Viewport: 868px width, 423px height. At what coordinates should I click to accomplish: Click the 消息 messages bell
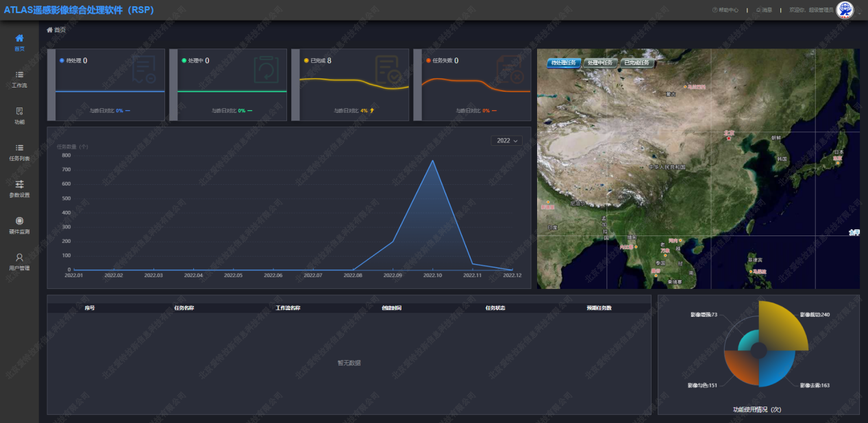(x=763, y=10)
